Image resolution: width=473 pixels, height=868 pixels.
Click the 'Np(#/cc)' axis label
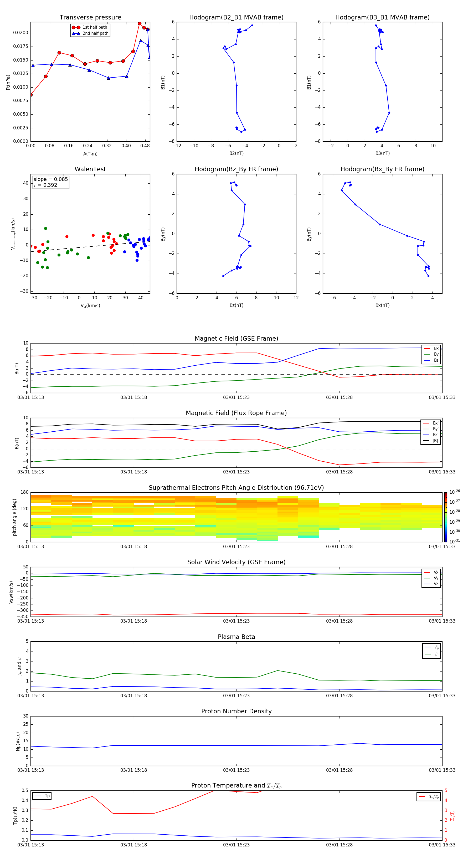pyautogui.click(x=18, y=741)
